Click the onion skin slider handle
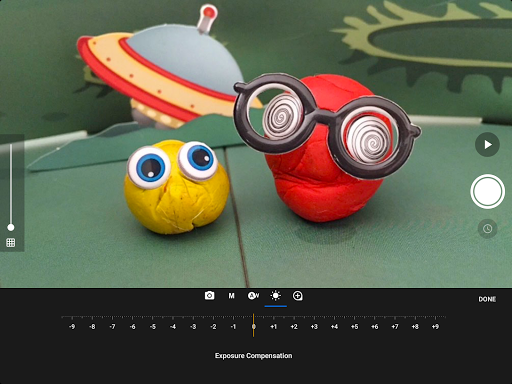This screenshot has height=384, width=512. [x=11, y=227]
